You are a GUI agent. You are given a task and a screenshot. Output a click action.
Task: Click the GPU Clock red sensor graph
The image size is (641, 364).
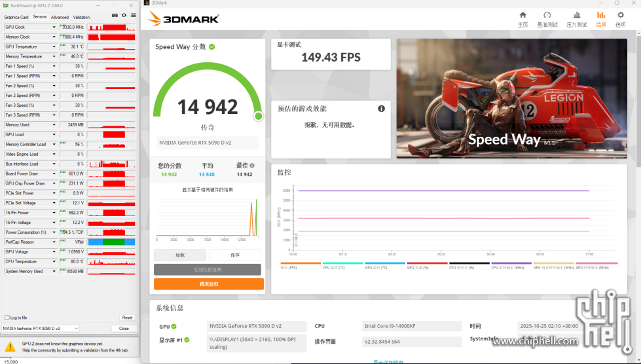pyautogui.click(x=111, y=27)
